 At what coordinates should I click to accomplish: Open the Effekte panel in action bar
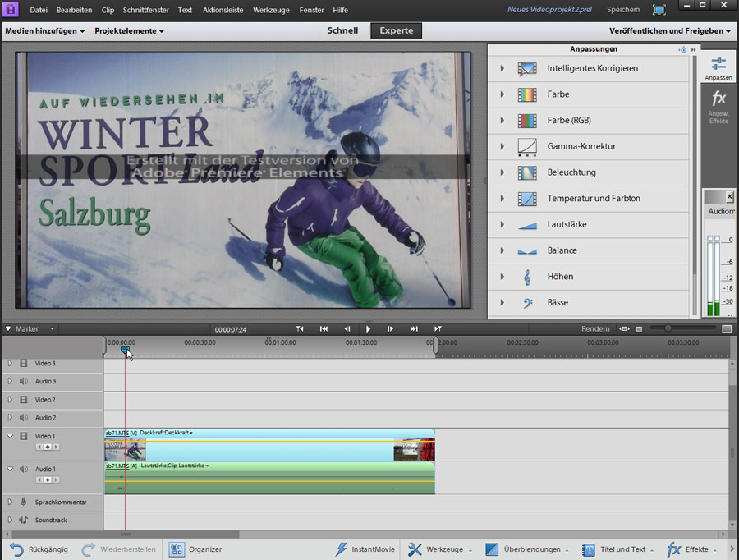click(691, 549)
